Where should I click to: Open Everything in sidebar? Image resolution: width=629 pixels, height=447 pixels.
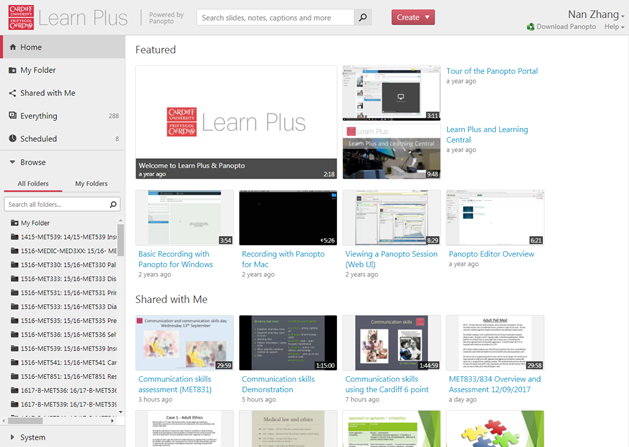63,116
